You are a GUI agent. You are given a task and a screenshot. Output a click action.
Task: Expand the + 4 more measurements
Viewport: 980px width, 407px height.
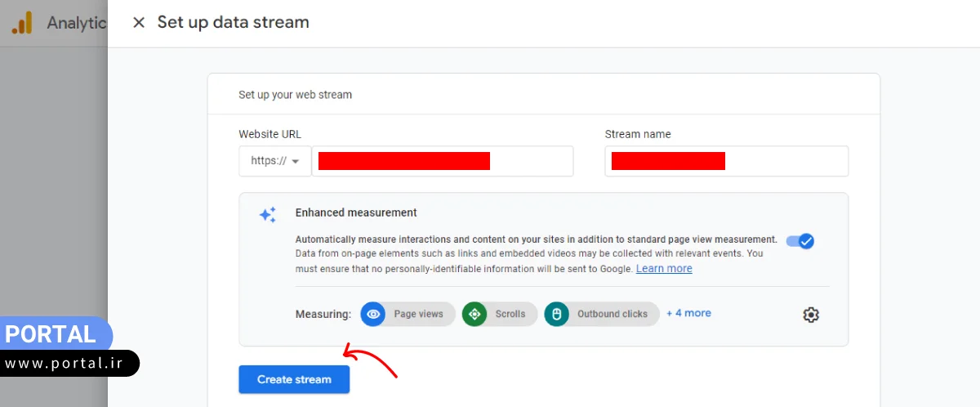coord(688,313)
